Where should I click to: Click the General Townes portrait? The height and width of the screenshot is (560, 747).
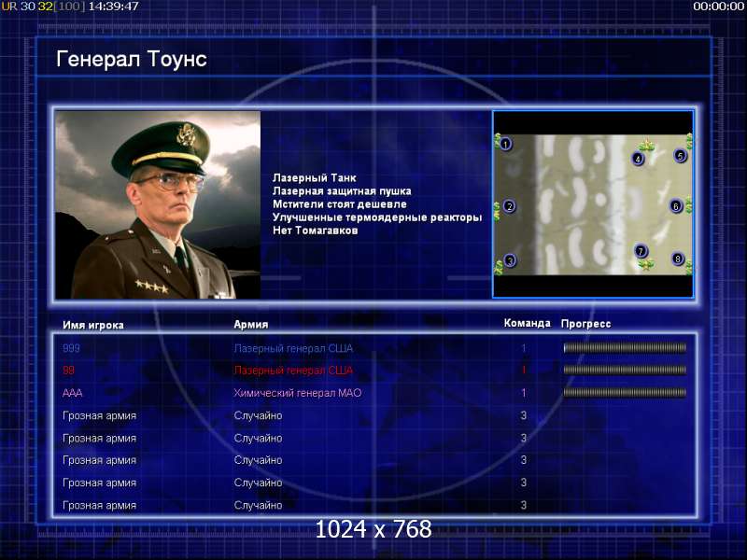pyautogui.click(x=158, y=204)
